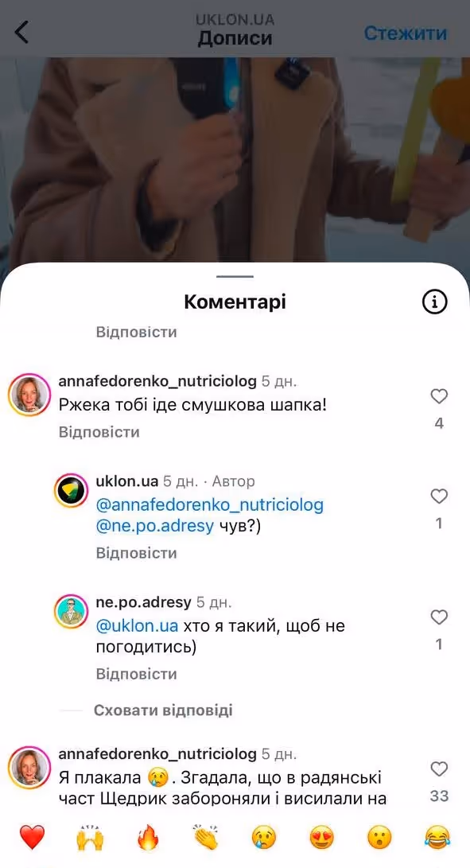Go back using the top-left arrow

click(x=21, y=32)
